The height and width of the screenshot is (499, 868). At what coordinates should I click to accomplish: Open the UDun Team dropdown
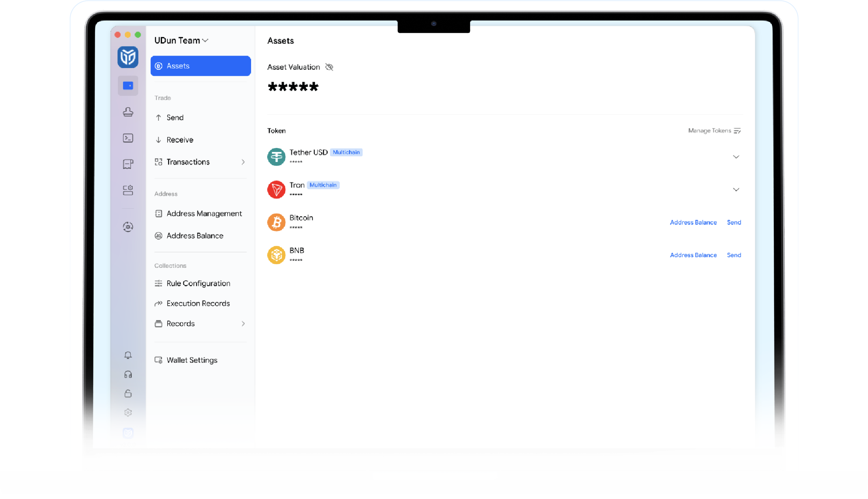181,40
